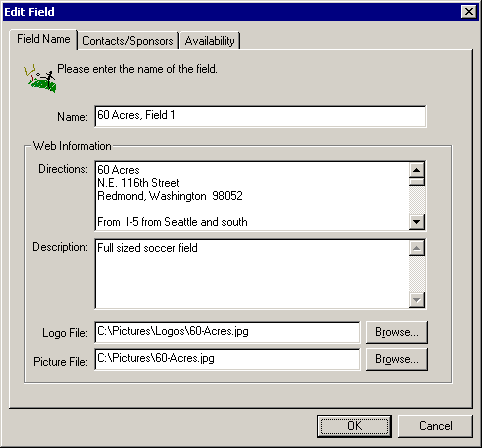
Task: Click the Directions box down arrow
Action: [x=417, y=221]
